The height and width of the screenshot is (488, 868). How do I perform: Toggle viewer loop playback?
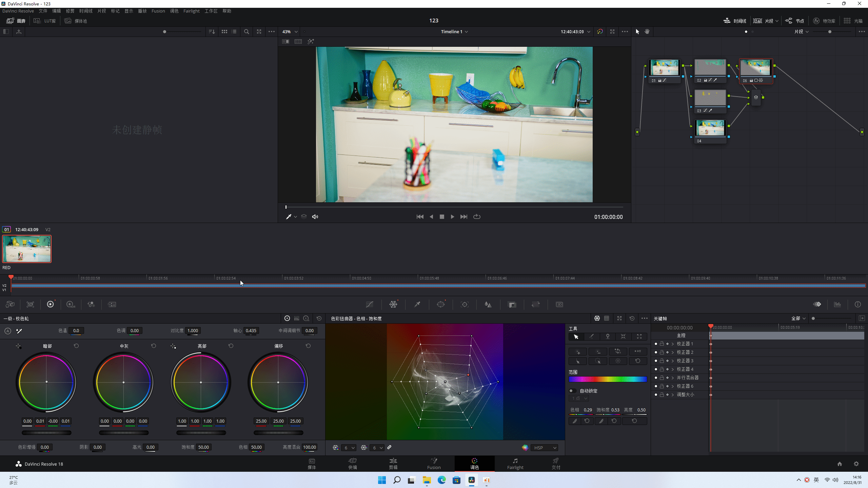[477, 217]
